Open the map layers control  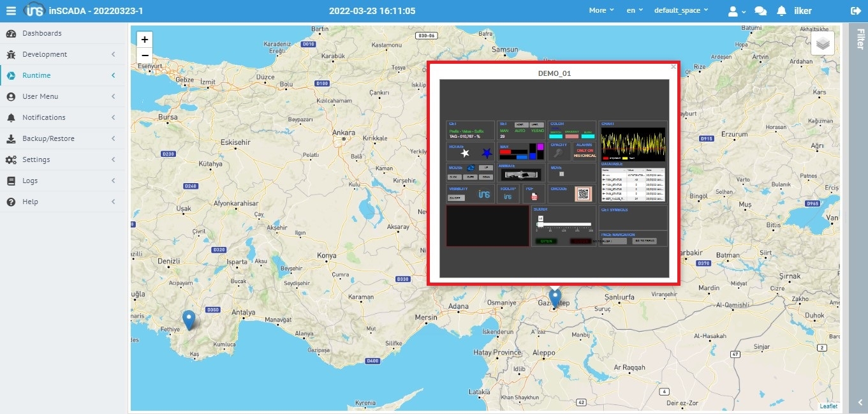tap(823, 43)
